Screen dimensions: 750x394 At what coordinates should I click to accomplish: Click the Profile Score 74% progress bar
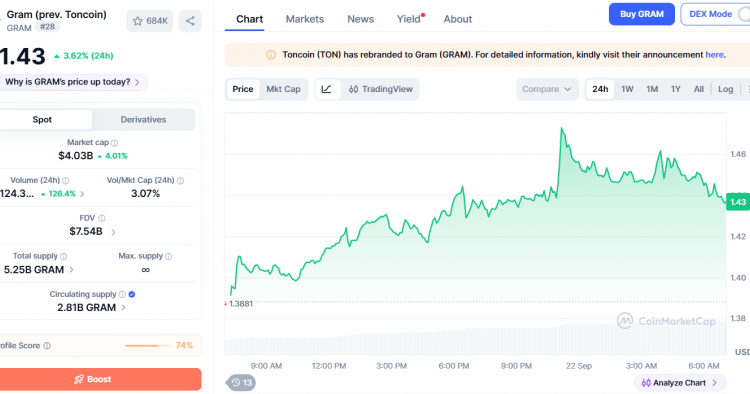click(147, 346)
